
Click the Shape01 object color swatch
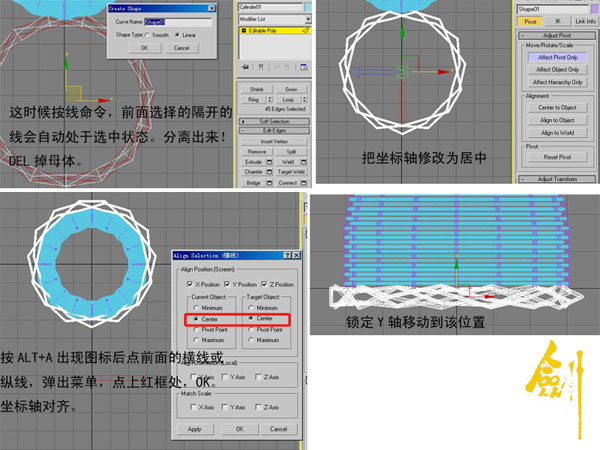(x=594, y=9)
